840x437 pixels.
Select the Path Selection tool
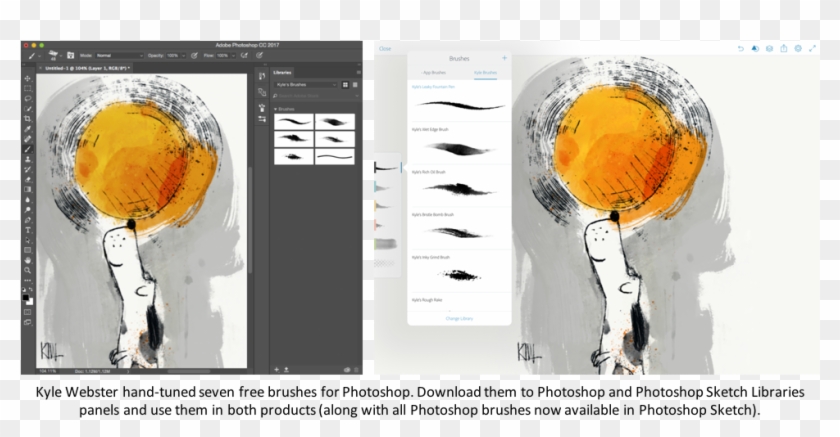[27, 240]
